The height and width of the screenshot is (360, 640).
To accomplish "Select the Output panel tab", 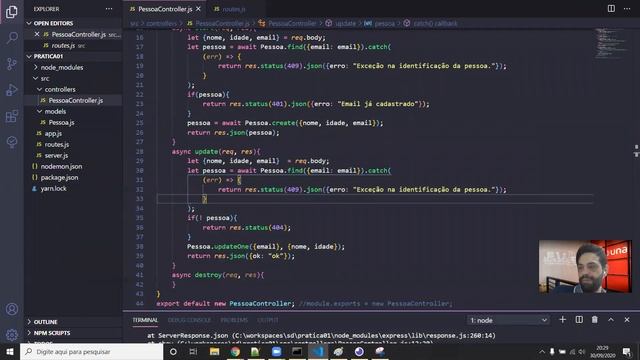I will tap(268, 320).
